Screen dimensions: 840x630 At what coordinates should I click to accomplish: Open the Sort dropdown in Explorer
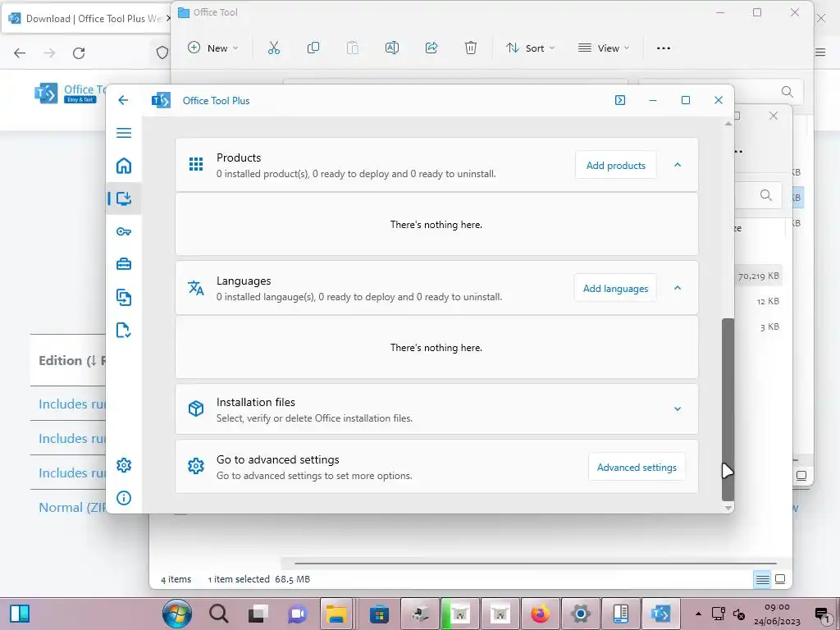point(530,48)
